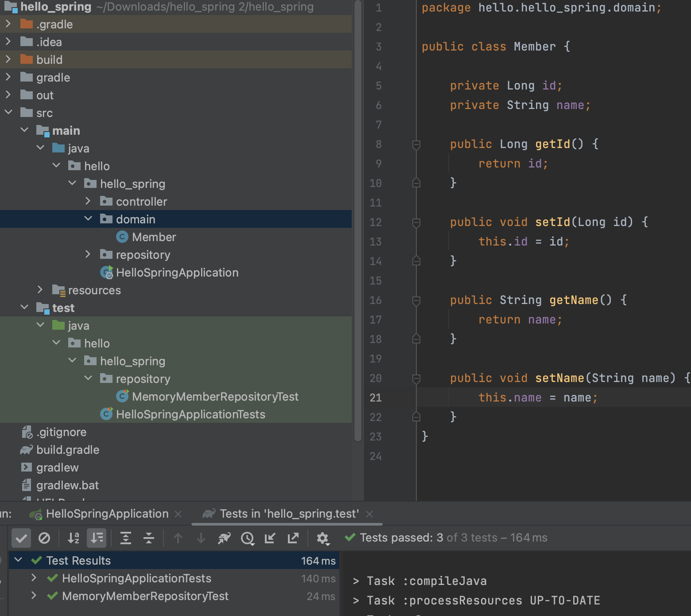Expand the .gradle folder
Screen dimensions: 691x616
pos(8,24)
